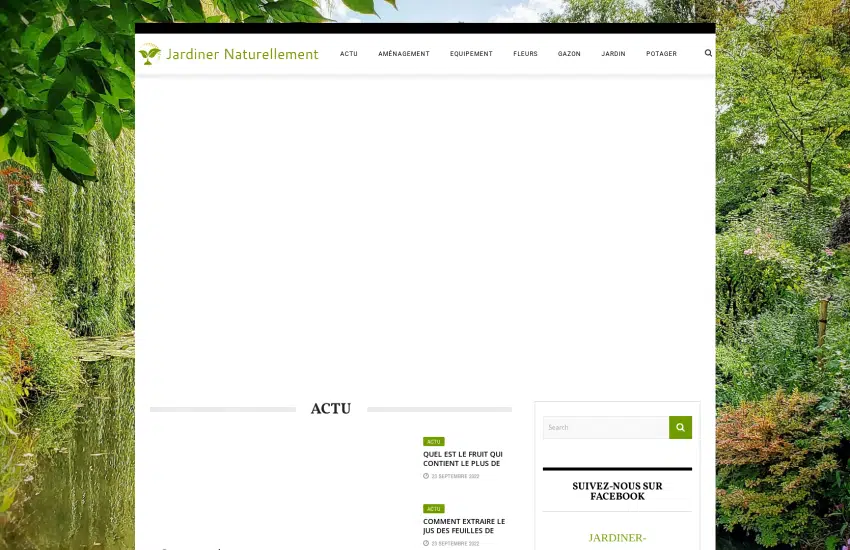This screenshot has width=850, height=550.
Task: Click the Actu tag above the jus article
Action: coord(433,509)
